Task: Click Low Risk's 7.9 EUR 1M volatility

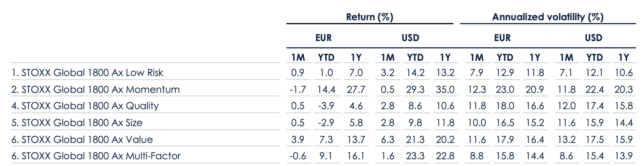Action: tap(477, 73)
